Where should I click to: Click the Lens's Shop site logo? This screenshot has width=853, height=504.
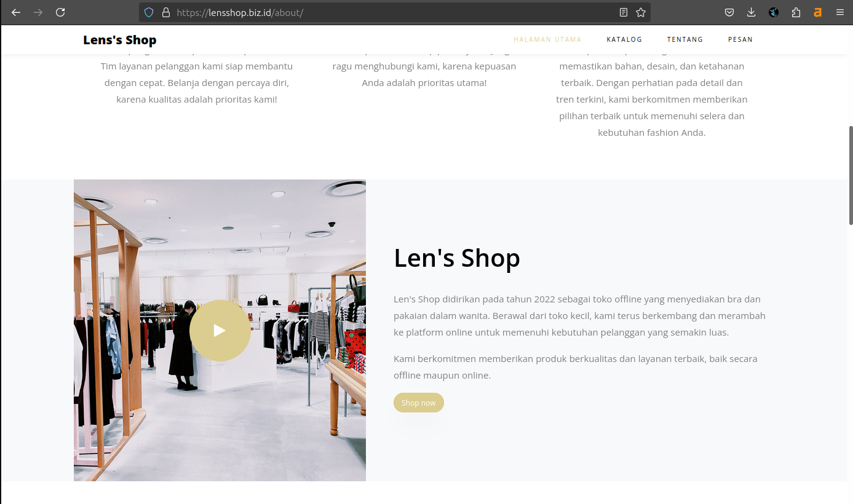[x=120, y=40]
